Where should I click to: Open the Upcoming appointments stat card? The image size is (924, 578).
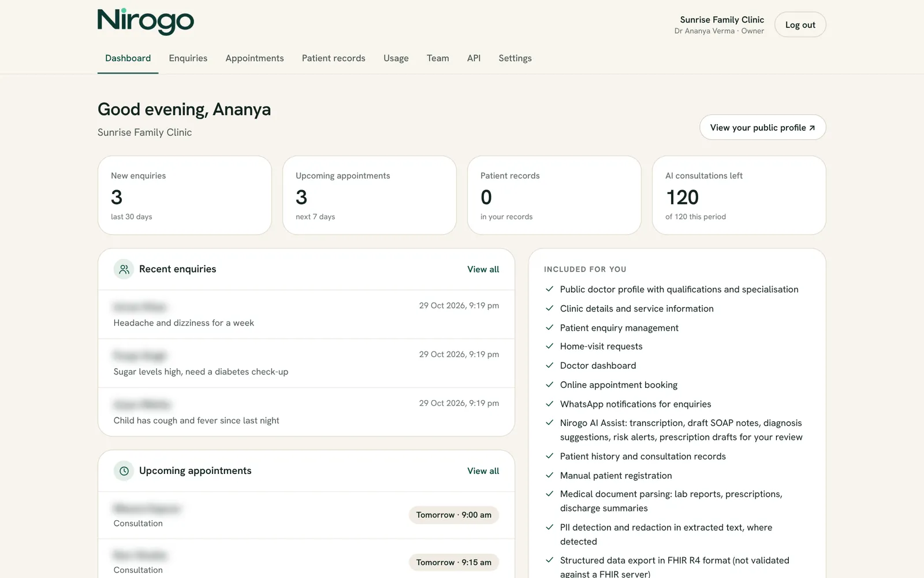coord(370,195)
